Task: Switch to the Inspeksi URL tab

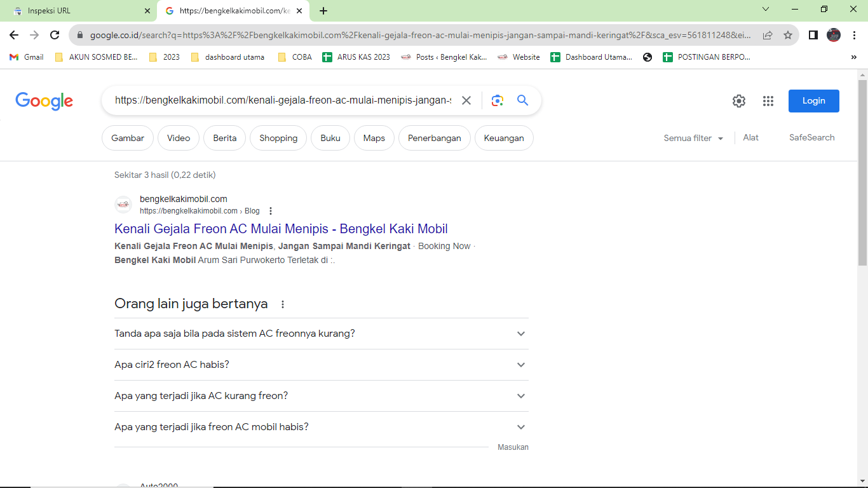Action: click(x=79, y=11)
